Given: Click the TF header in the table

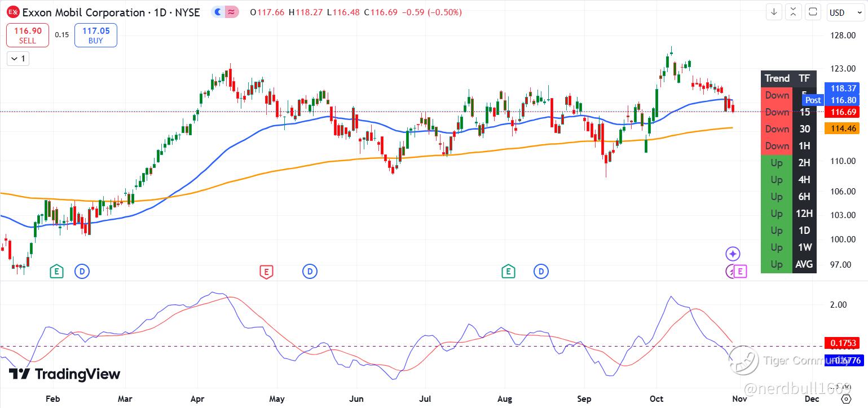Looking at the screenshot, I should coord(804,78).
